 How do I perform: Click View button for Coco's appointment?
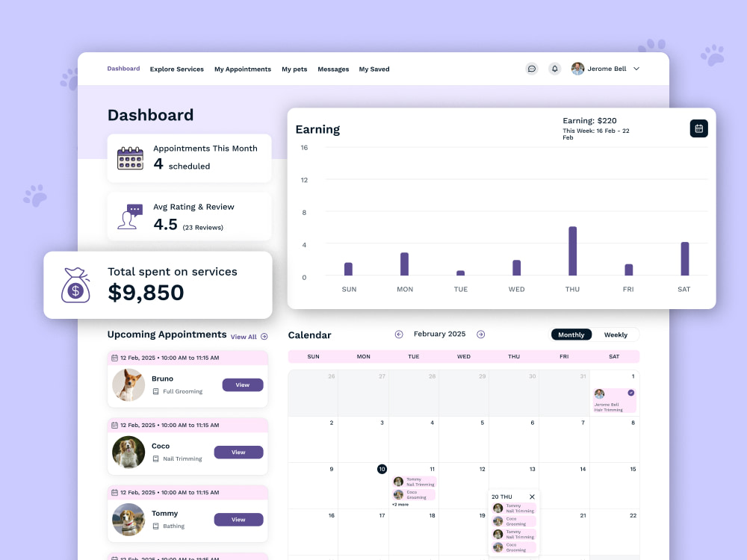click(238, 452)
